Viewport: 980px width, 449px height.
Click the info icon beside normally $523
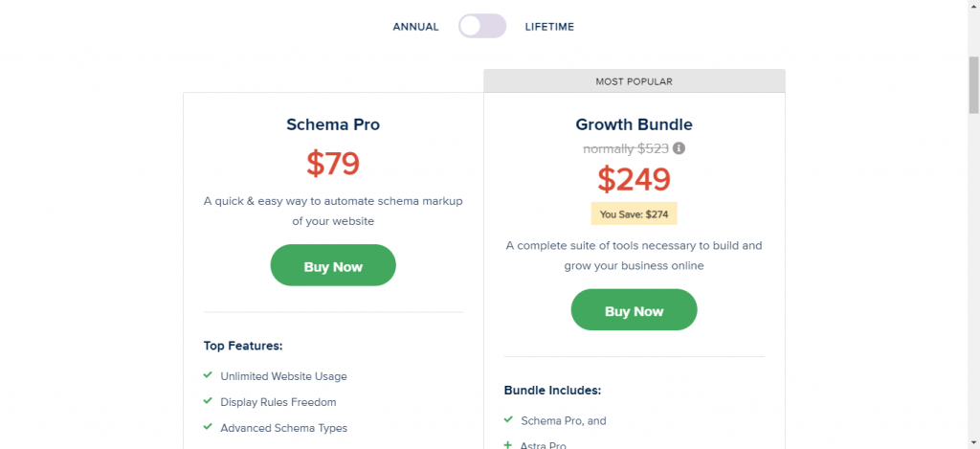[x=679, y=148]
